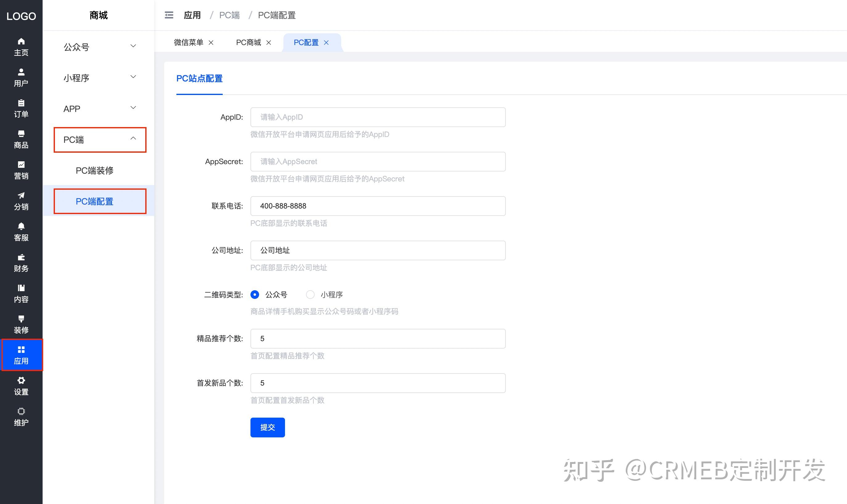Image resolution: width=847 pixels, height=504 pixels.
Task: Click the 提交 submit button
Action: (x=267, y=427)
